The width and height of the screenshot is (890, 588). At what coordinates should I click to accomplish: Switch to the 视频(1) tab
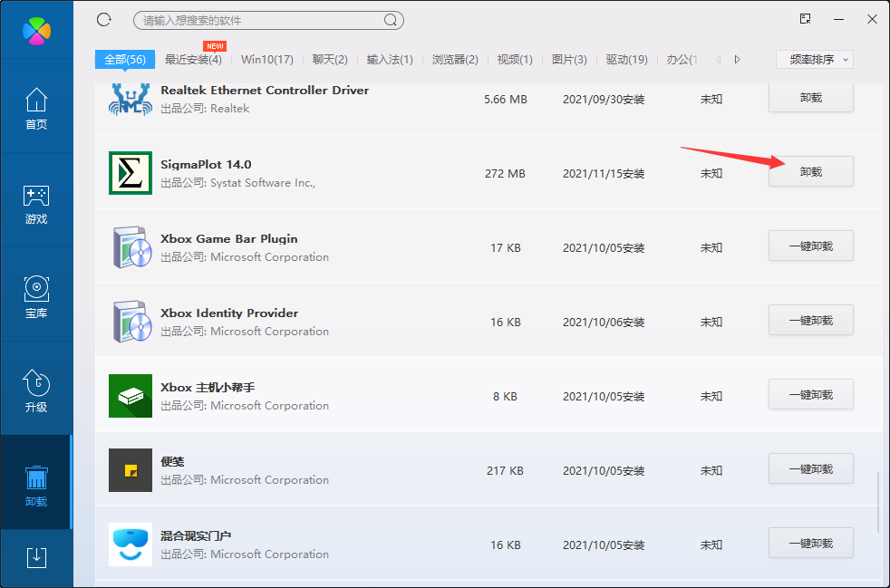pos(515,60)
